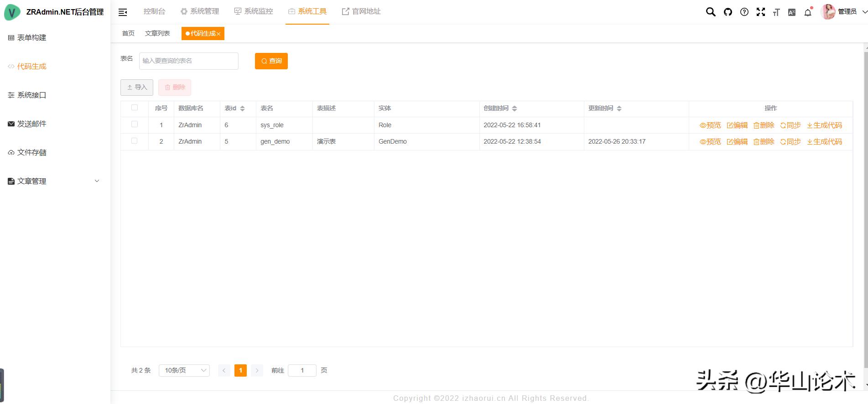Click the green V logo
This screenshot has height=404, width=868.
(x=12, y=12)
